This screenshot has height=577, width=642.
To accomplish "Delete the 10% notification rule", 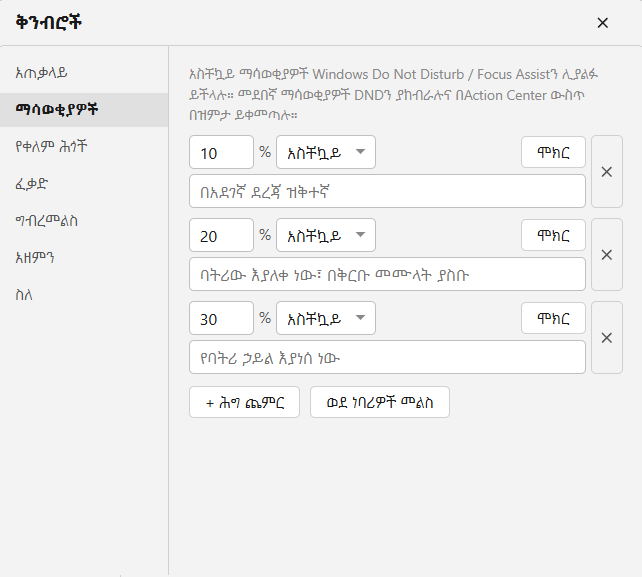I will [607, 172].
